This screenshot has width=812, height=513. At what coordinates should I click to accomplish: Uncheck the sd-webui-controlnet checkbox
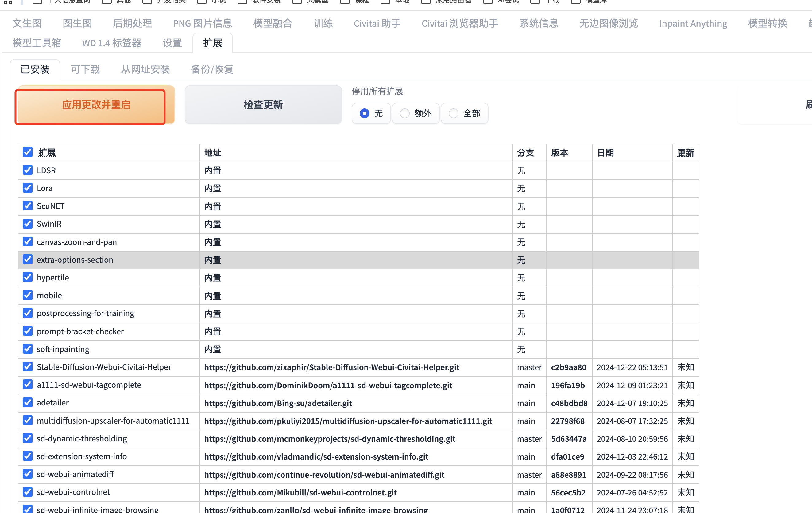[x=28, y=492]
